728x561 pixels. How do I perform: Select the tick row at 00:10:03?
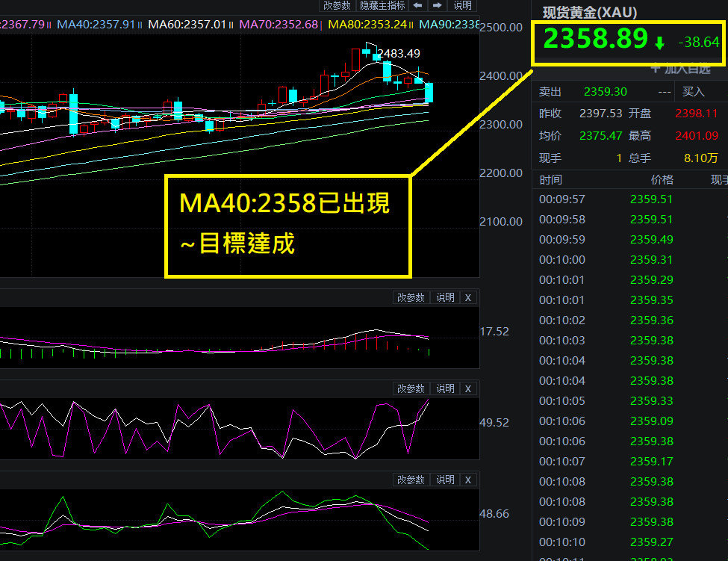pyautogui.click(x=629, y=341)
